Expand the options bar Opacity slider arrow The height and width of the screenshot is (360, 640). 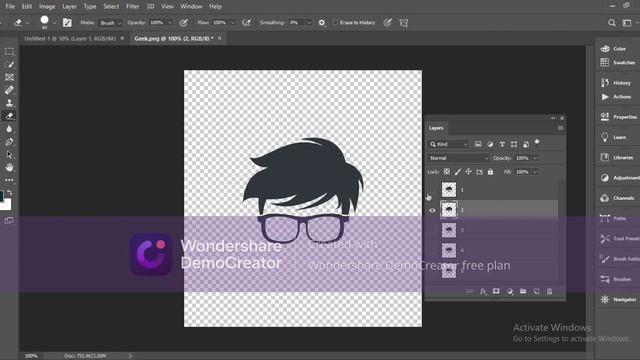pos(170,23)
